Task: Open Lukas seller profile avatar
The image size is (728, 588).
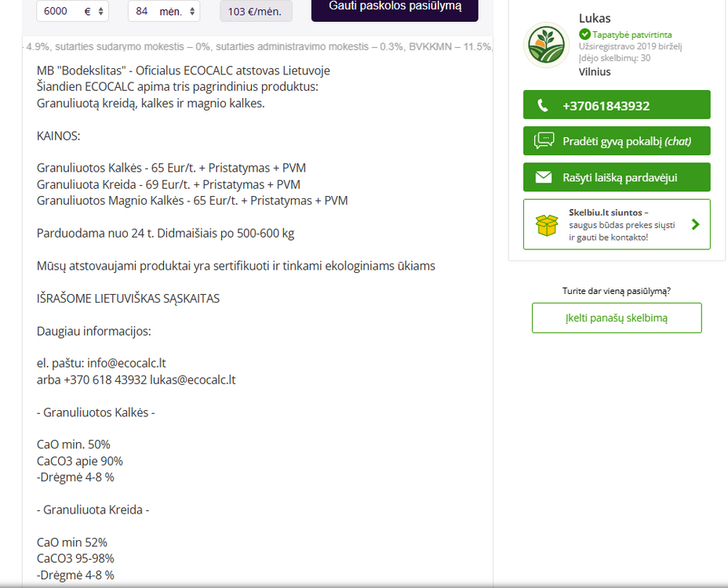Action: click(x=547, y=45)
